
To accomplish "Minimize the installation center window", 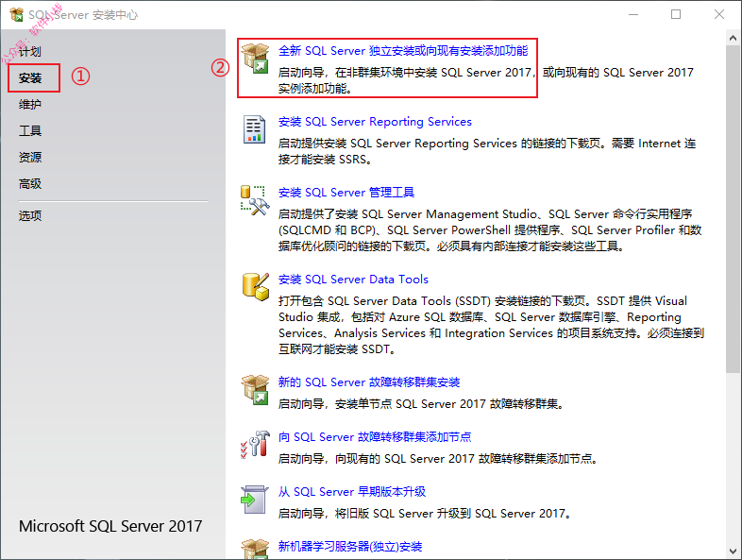I will click(633, 15).
